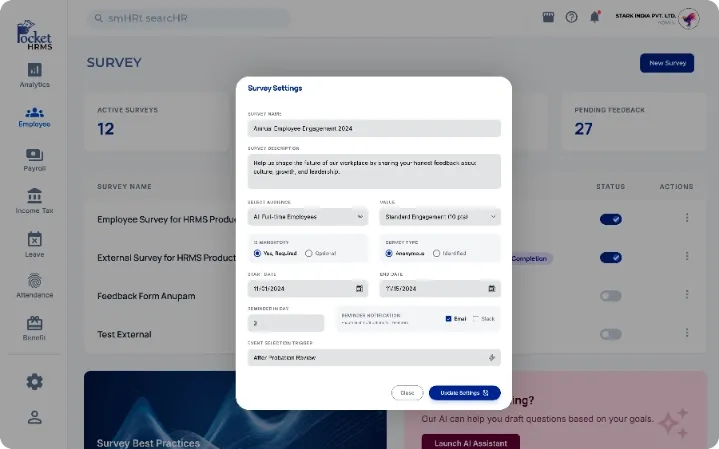Select the Optional radio button
Viewport: 719px width, 449px height.
309,253
